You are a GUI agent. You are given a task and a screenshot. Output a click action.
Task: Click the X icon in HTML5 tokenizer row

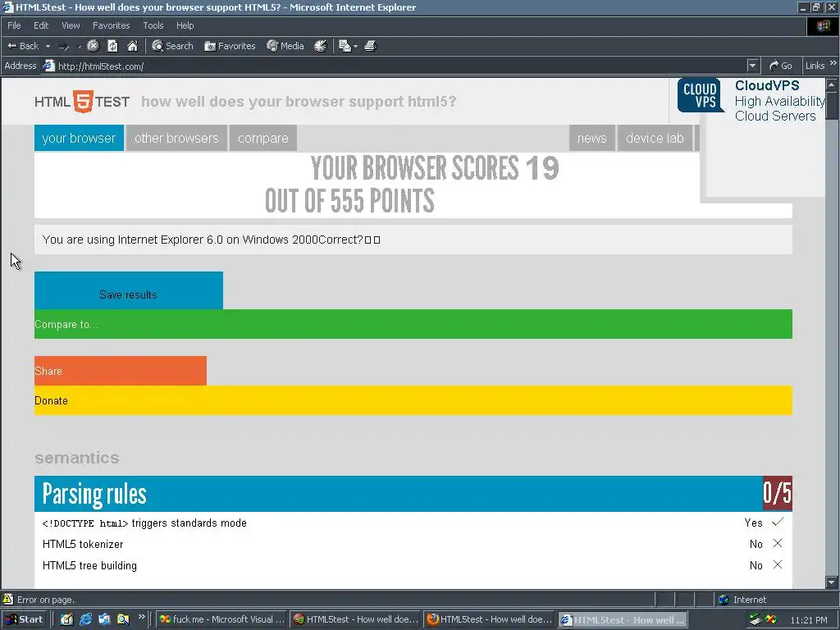tap(778, 543)
